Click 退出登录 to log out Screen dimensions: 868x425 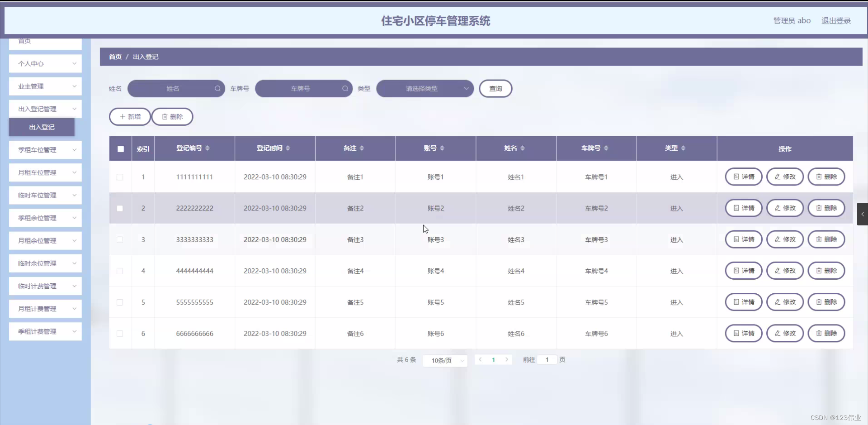835,20
